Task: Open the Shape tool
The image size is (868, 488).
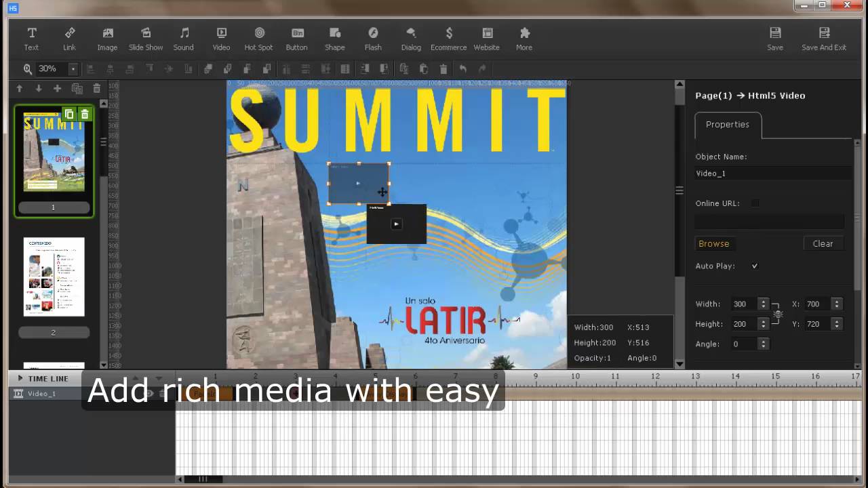Action: point(334,39)
